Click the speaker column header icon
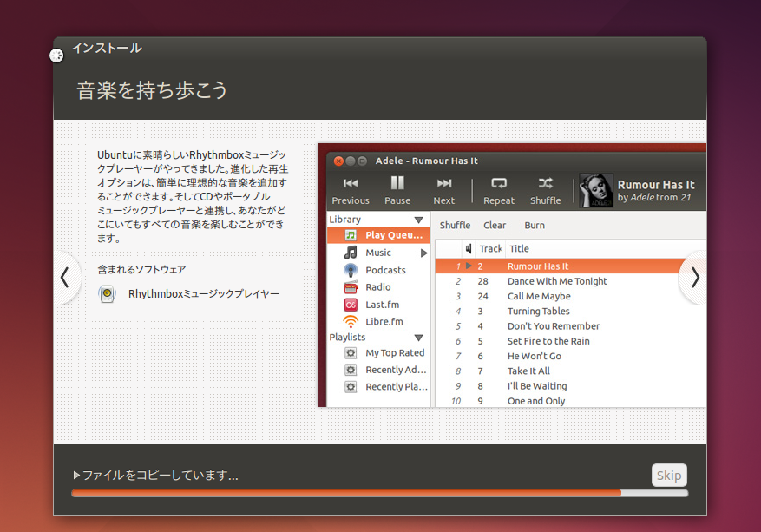761x532 pixels. point(469,248)
